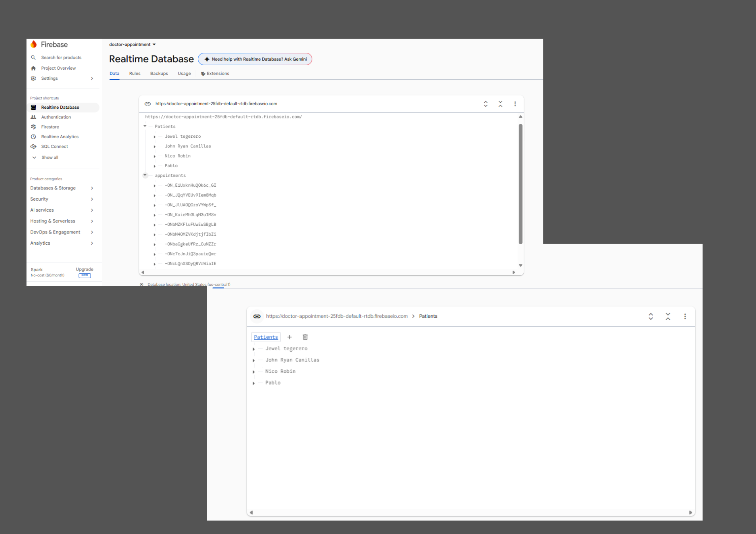Click the Extensions tab puzzle icon
Image resolution: width=756 pixels, height=534 pixels.
203,74
